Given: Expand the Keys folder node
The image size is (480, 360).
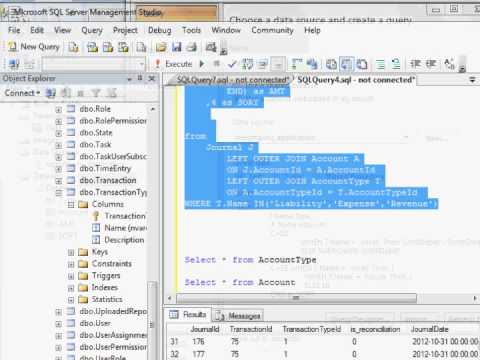Looking at the screenshot, I should pos(71,252).
